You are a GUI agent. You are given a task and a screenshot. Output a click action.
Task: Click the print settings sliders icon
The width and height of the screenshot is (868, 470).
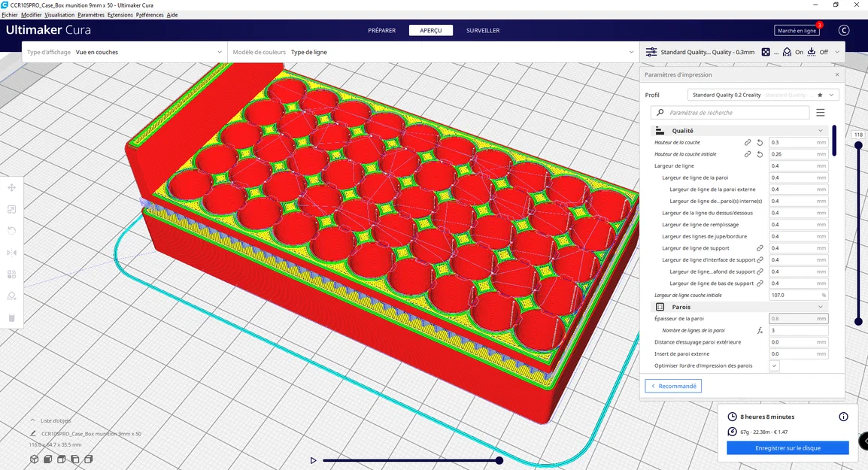pos(651,52)
